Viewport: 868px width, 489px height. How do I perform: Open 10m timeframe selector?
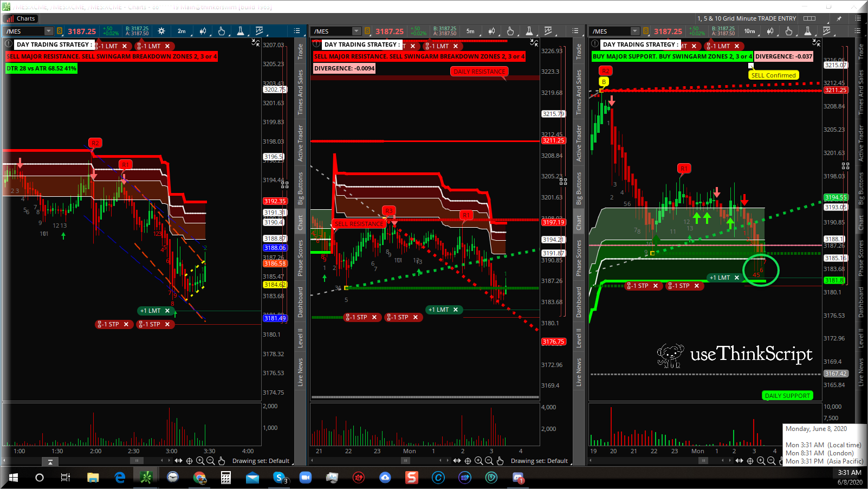(x=749, y=31)
